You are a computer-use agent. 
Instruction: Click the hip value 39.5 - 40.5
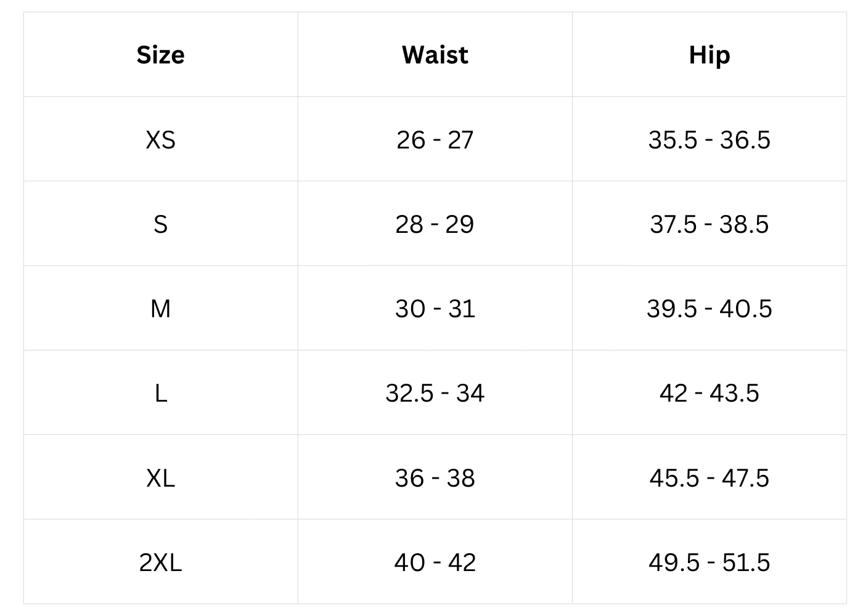pyautogui.click(x=709, y=309)
